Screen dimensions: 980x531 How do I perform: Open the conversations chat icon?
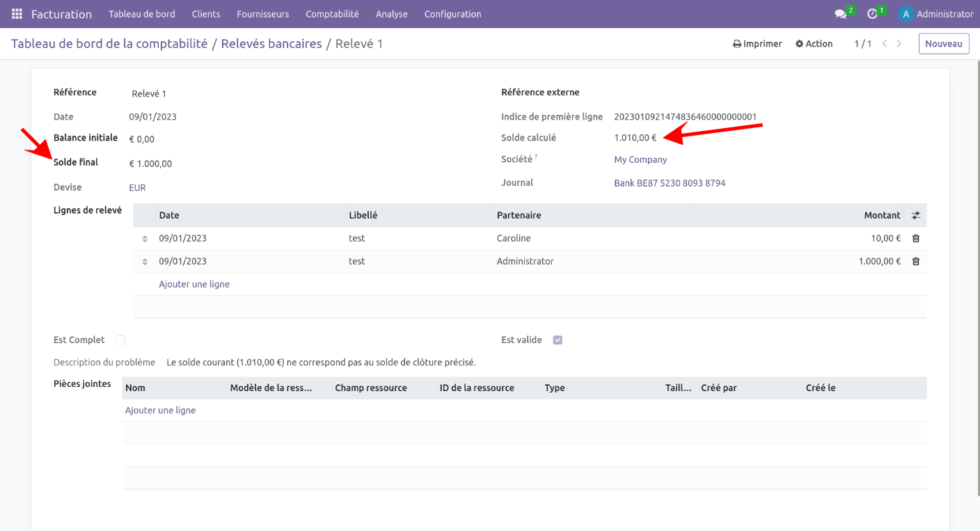[840, 14]
